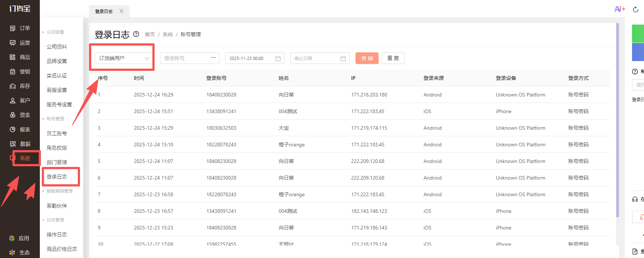This screenshot has width=644, height=258.
Task: Click the AI+ assistant icon
Action: click(x=620, y=9)
